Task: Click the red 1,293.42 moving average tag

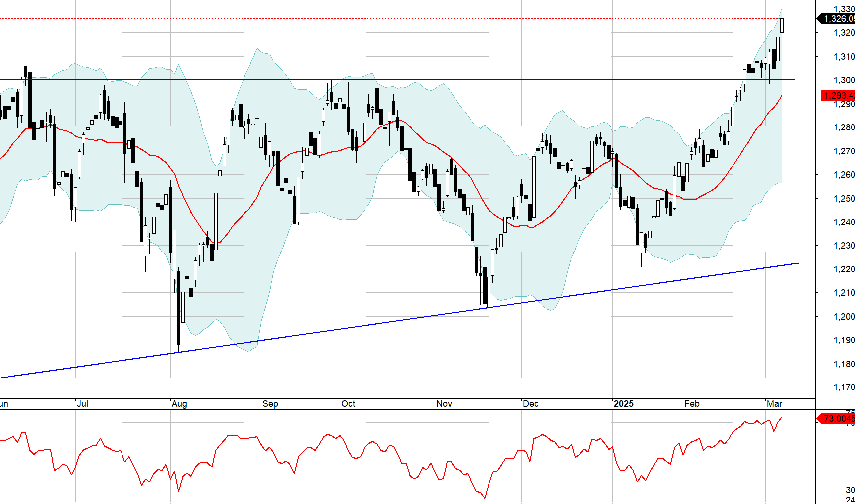Action: point(838,95)
